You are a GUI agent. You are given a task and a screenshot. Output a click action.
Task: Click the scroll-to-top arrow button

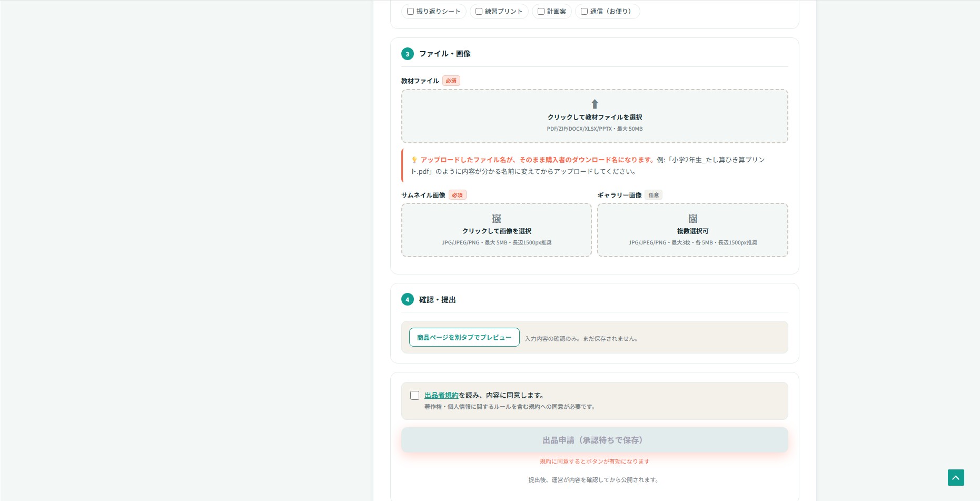pos(956,477)
